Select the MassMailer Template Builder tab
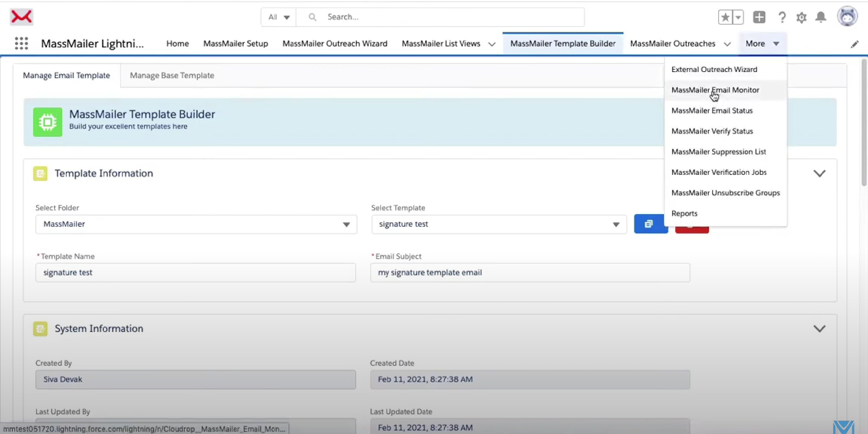This screenshot has height=434, width=868. click(x=563, y=44)
